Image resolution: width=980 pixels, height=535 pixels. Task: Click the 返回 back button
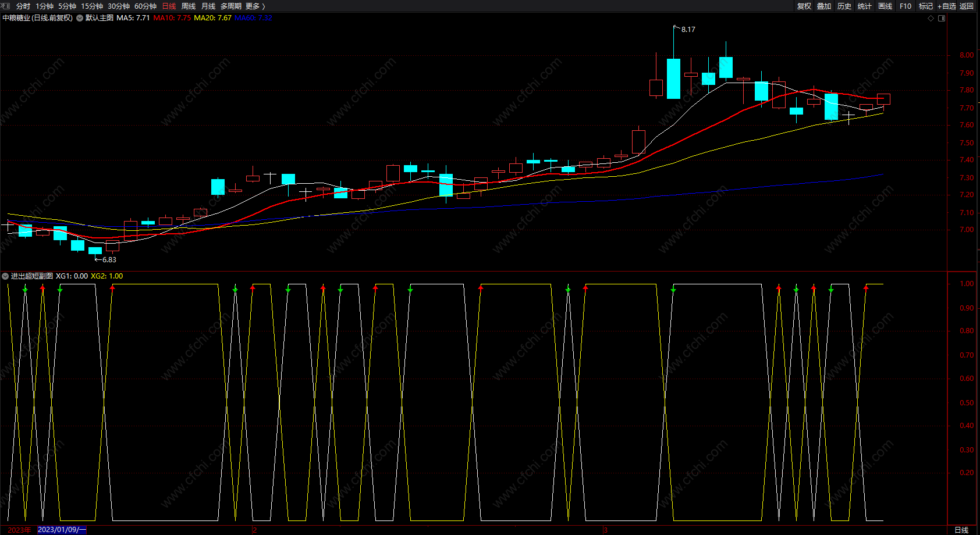click(967, 6)
